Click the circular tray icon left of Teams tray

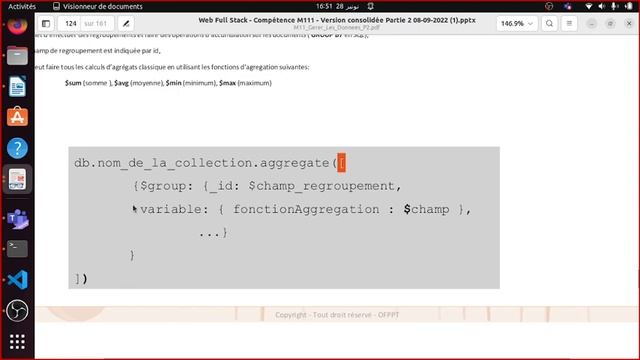coord(549,7)
